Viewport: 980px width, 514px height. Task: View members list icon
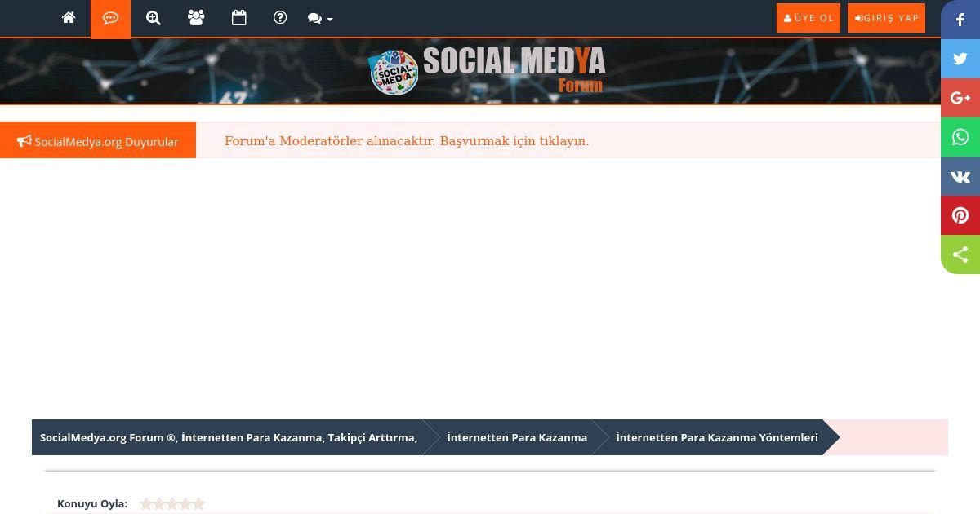coord(196,18)
